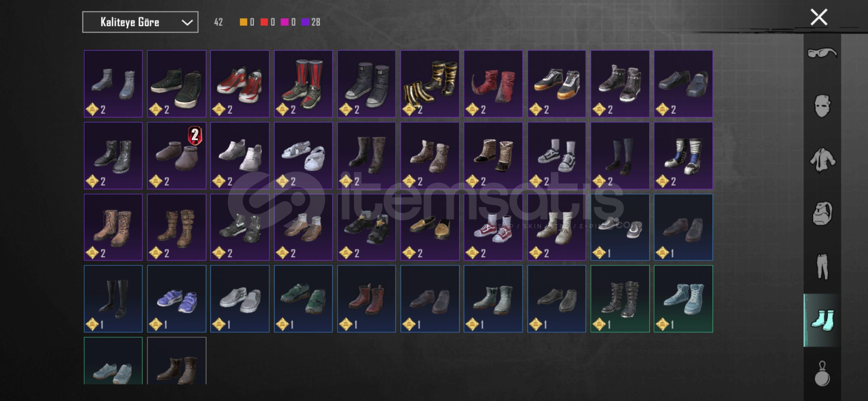Click the purple quality count swatch

[x=305, y=22]
